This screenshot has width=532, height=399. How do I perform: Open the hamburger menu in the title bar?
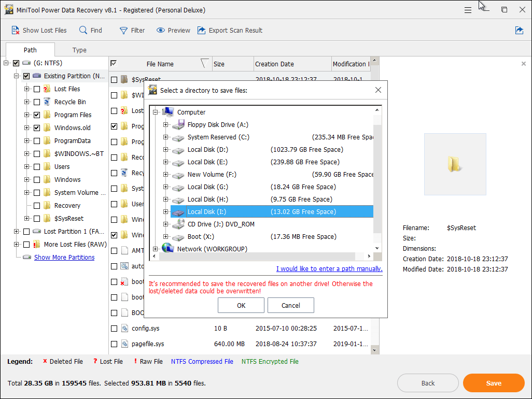pos(468,10)
